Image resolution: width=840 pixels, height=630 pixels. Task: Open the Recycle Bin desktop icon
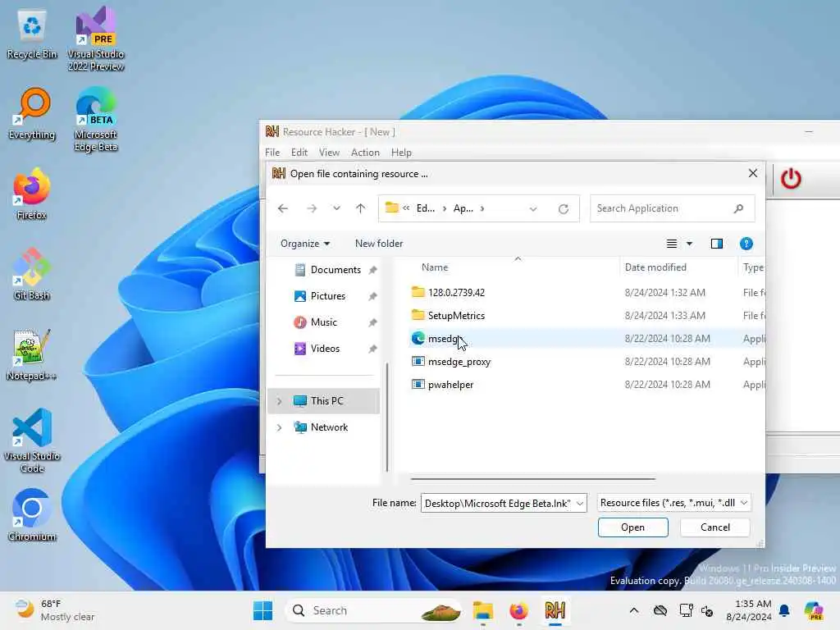(32, 34)
